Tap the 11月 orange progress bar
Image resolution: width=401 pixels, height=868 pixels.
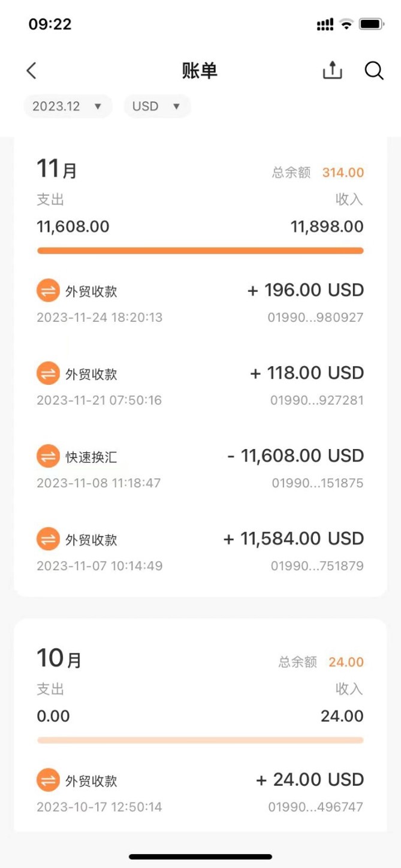(x=200, y=251)
